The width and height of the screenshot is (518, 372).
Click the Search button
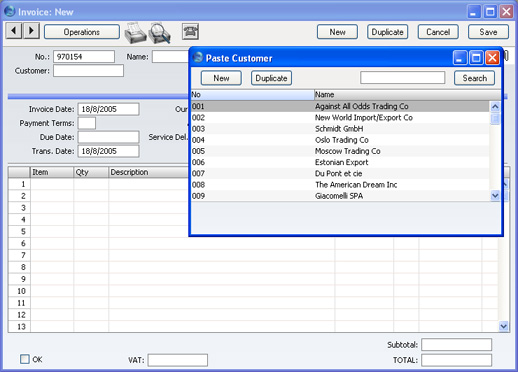[x=474, y=78]
